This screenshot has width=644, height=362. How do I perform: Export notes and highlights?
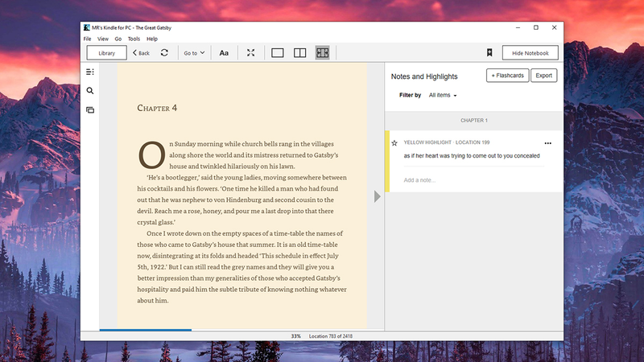tap(544, 76)
